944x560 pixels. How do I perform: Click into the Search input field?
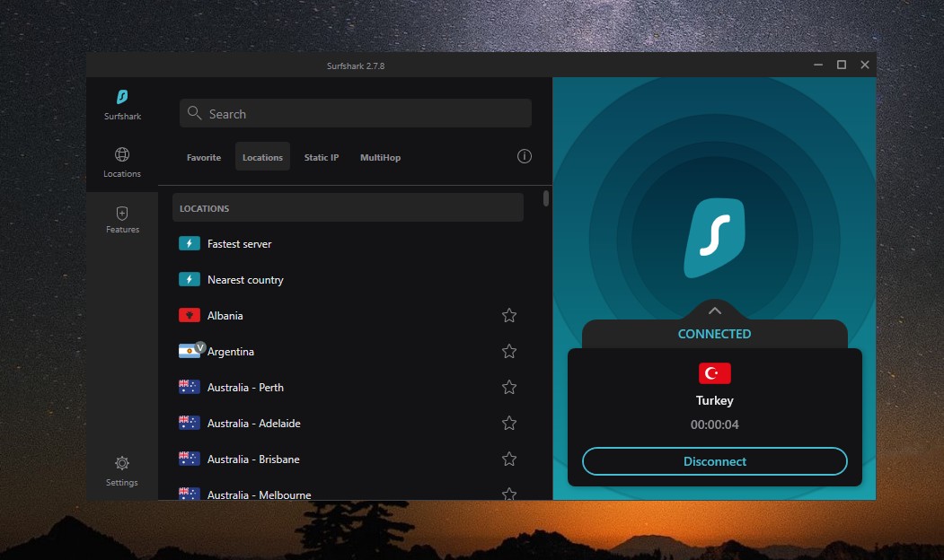pyautogui.click(x=355, y=113)
